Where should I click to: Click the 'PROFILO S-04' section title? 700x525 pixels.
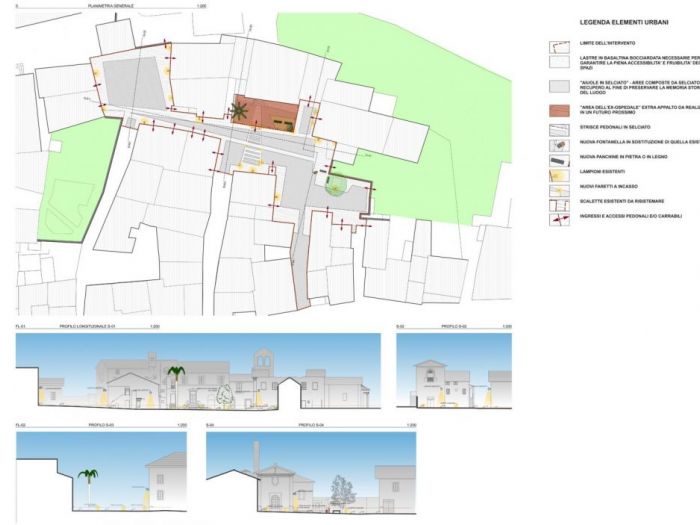(311, 425)
